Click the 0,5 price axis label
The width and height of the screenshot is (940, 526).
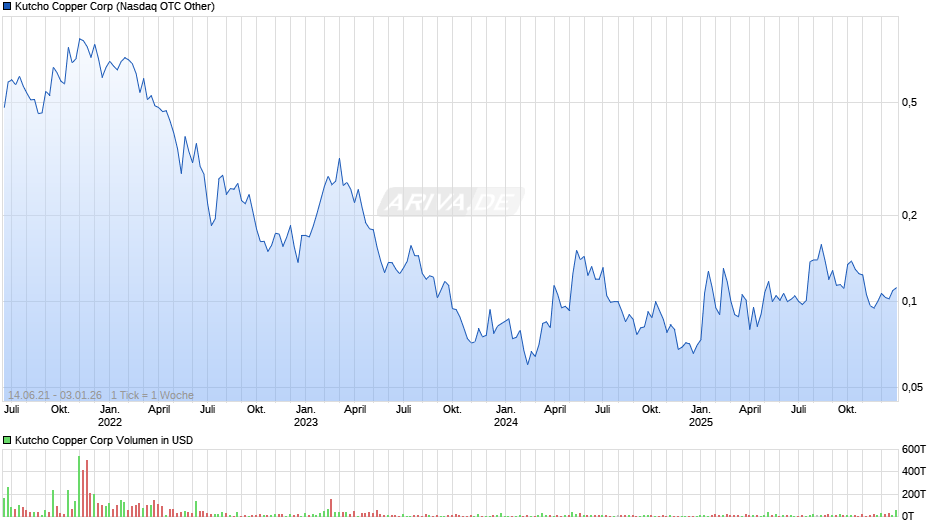coord(909,103)
